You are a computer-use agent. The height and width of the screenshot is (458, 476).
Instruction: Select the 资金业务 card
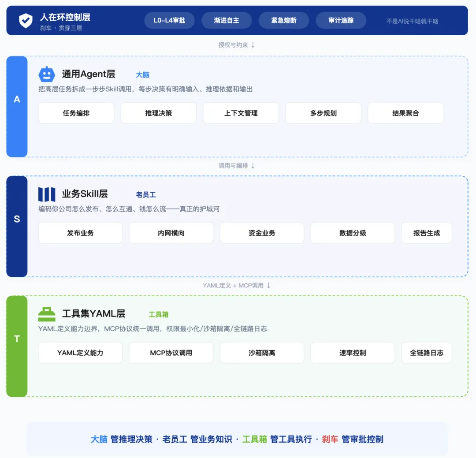coord(262,233)
